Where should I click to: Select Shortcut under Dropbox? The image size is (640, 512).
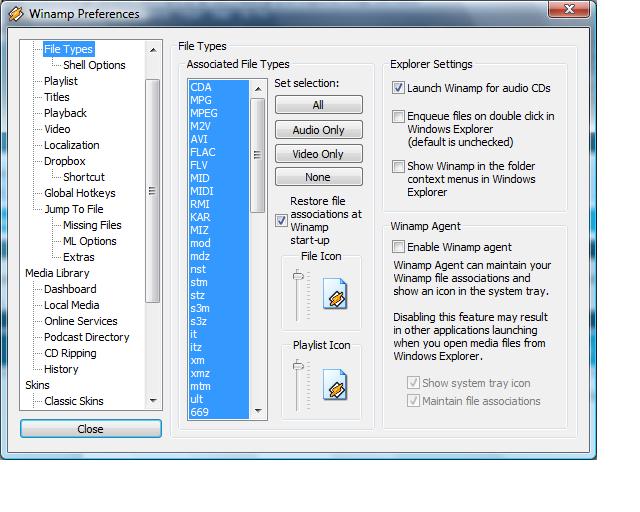tap(84, 177)
